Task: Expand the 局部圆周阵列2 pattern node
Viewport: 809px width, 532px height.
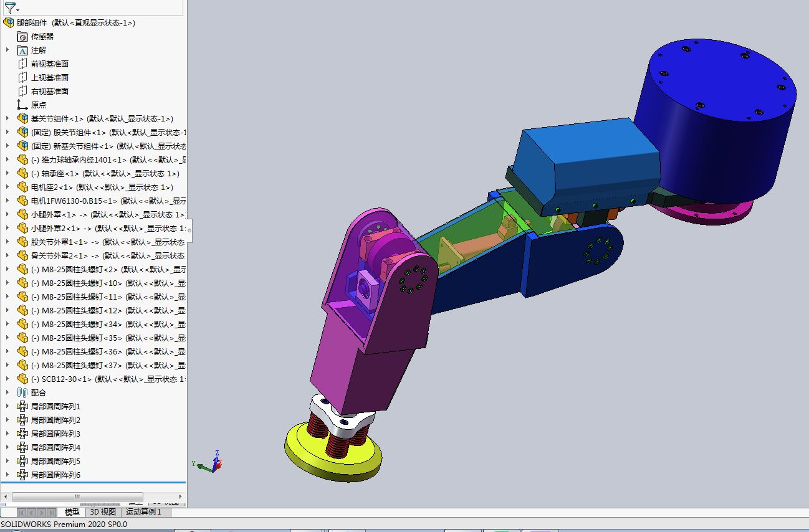Action: (7, 420)
